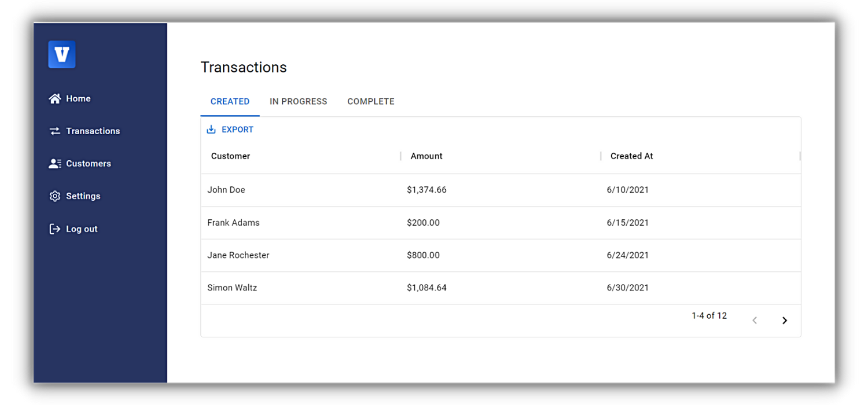Screen dimensions: 868x405
Task: Select the Created tab
Action: pyautogui.click(x=230, y=101)
